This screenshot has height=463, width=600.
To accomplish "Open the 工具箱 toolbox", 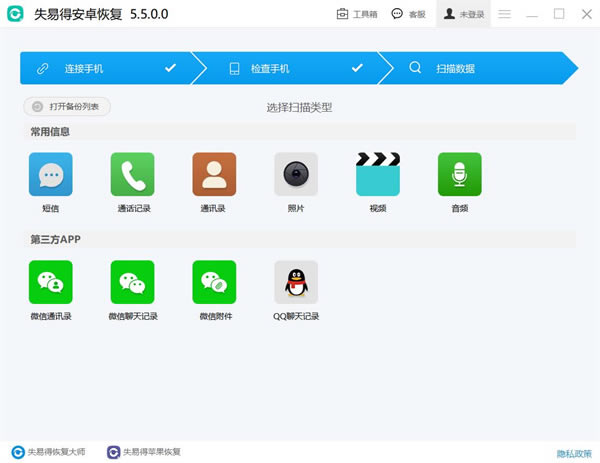I will tap(357, 14).
